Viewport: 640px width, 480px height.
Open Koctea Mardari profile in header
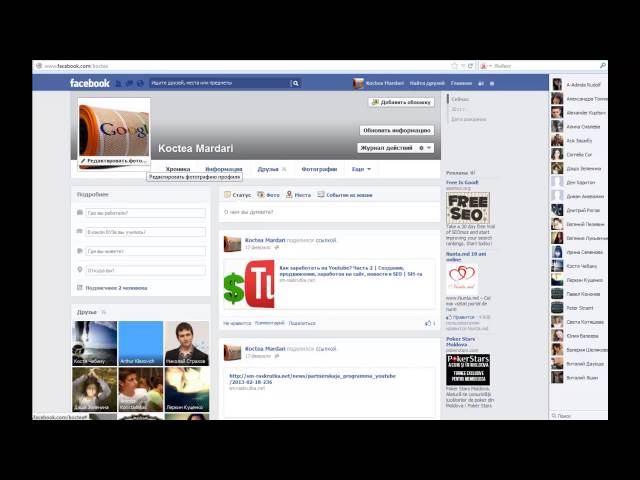coord(378,83)
